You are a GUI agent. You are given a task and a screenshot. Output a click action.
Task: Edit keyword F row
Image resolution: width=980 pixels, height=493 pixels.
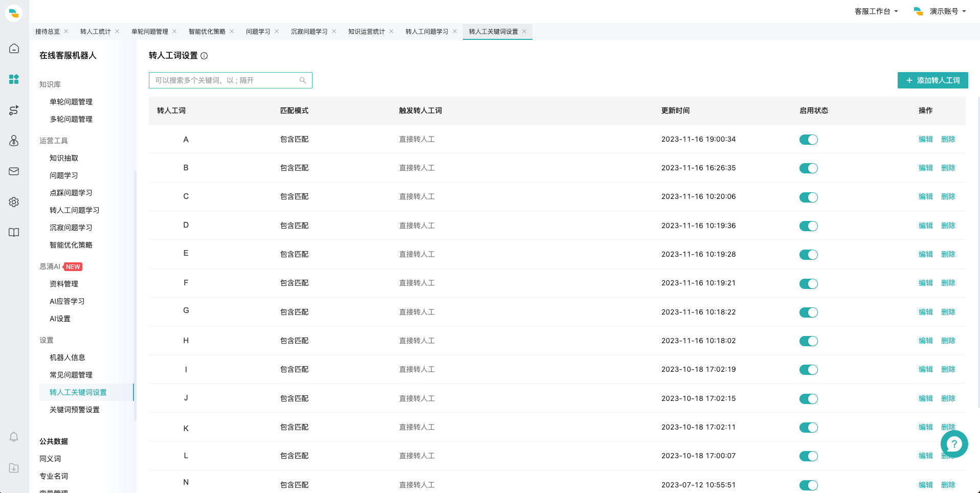pos(926,283)
